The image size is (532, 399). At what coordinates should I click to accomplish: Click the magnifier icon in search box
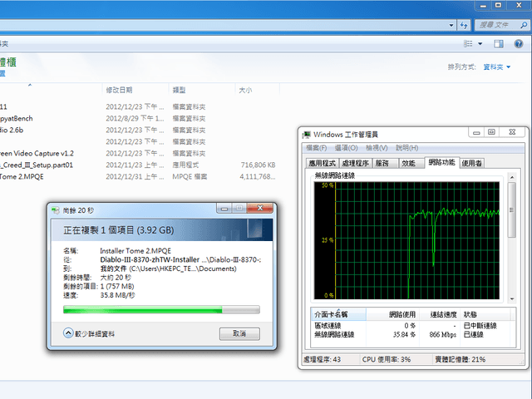524,25
